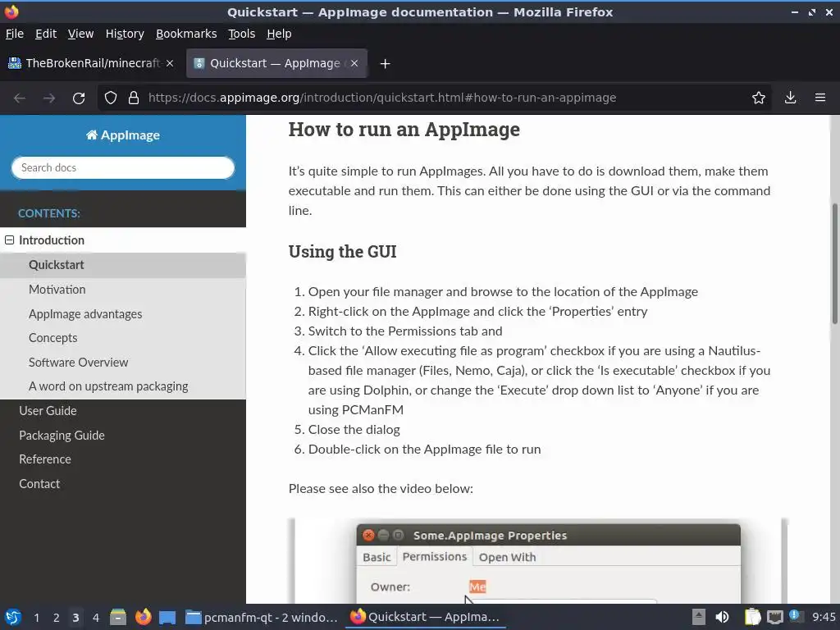
Task: Open the File menu
Action: [x=15, y=34]
